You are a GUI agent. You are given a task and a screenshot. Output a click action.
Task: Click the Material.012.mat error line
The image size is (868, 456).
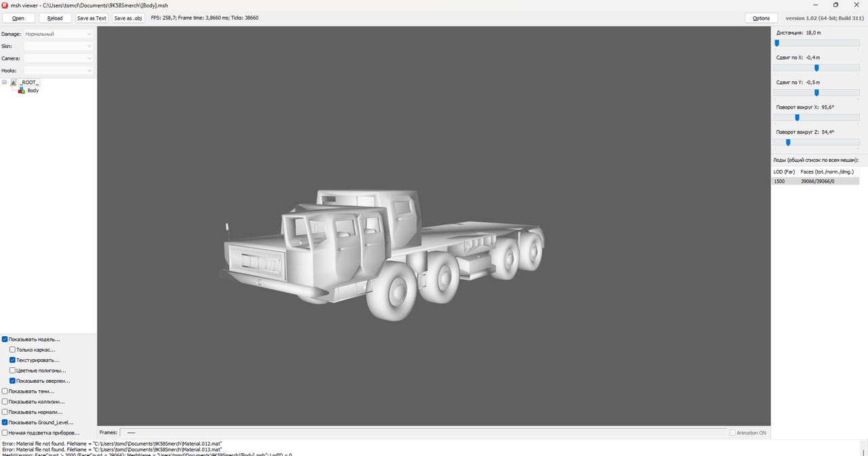click(112, 444)
